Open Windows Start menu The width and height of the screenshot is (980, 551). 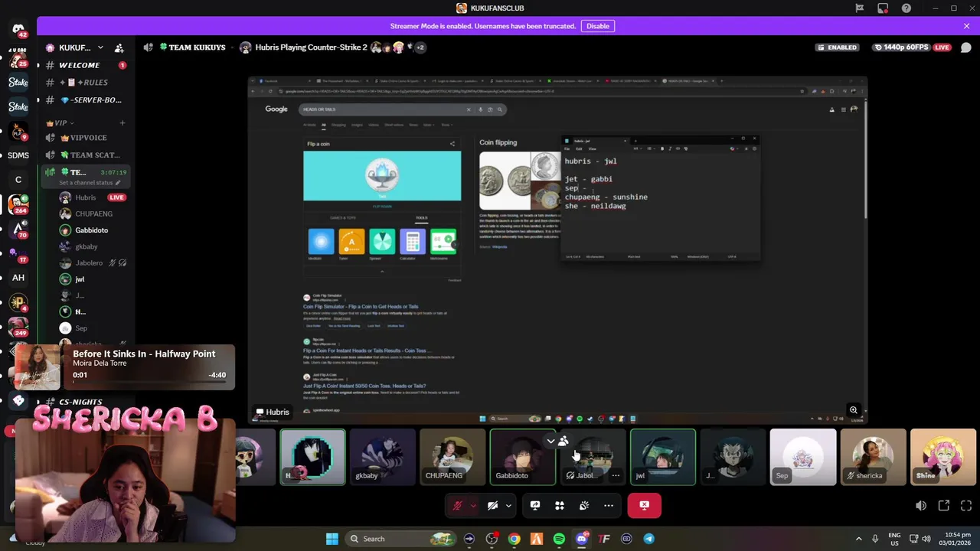tap(332, 539)
